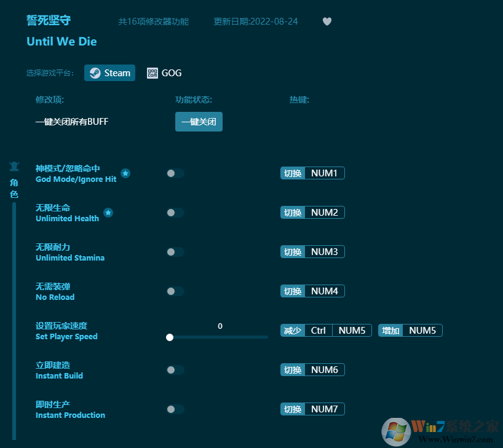Screen dimensions: 503x448
Task: Select the Steam platform button
Action: [x=109, y=73]
